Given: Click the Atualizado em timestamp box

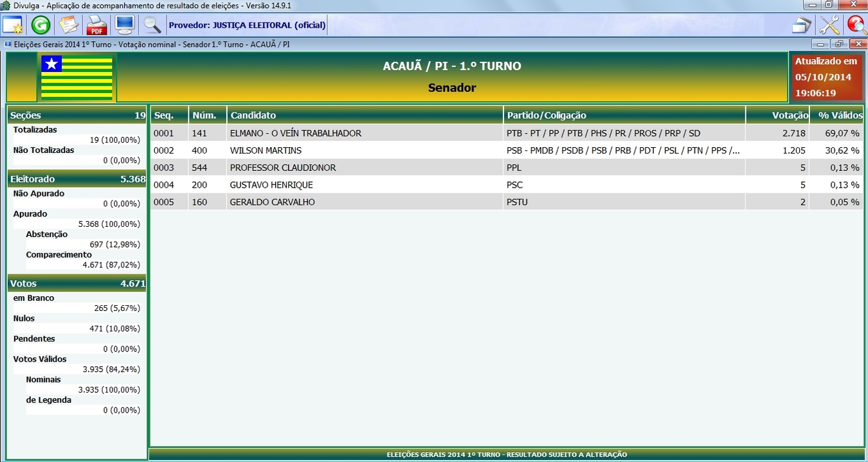Looking at the screenshot, I should point(826,76).
